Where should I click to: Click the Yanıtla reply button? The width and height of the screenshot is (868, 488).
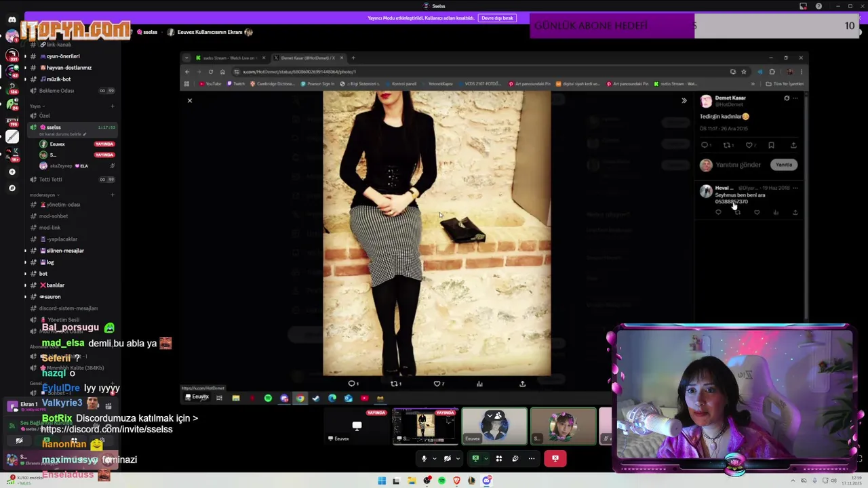pos(783,165)
